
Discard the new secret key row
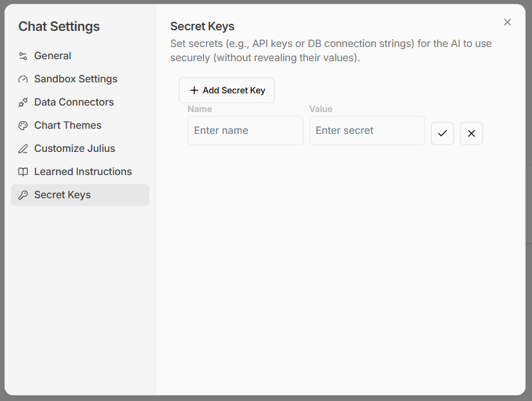click(472, 133)
